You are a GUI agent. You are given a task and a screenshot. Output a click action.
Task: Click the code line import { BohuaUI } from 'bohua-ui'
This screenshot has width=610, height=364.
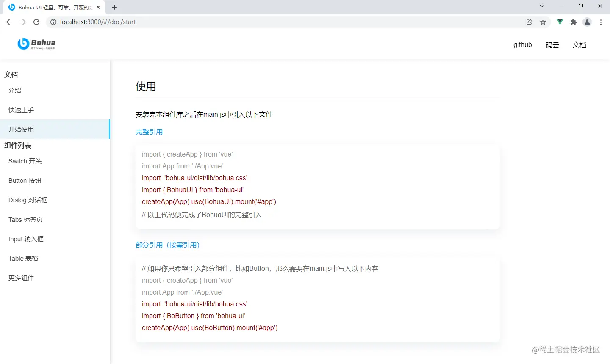(193, 190)
